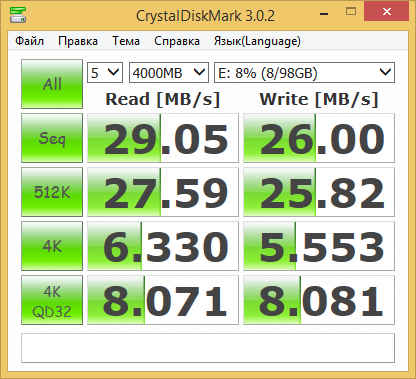416x379 pixels.
Task: Click the 512K read result 27.59
Action: pyautogui.click(x=163, y=192)
